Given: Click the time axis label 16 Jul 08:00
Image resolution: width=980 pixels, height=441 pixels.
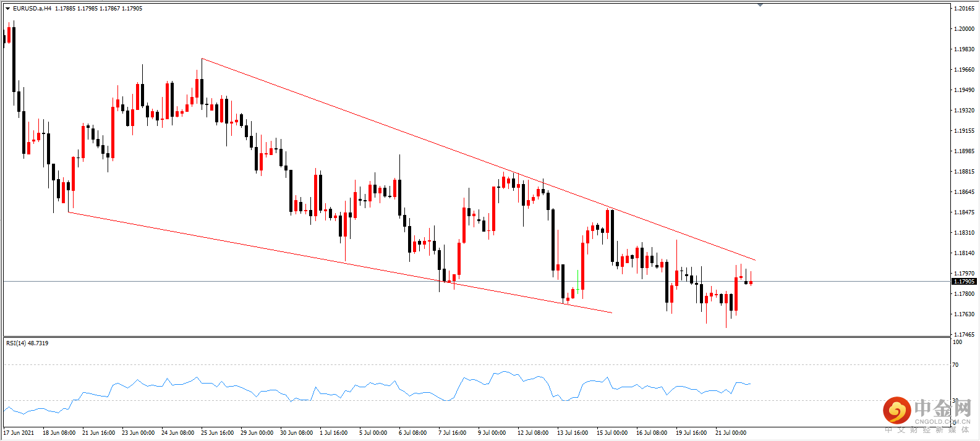Looking at the screenshot, I should (652, 433).
